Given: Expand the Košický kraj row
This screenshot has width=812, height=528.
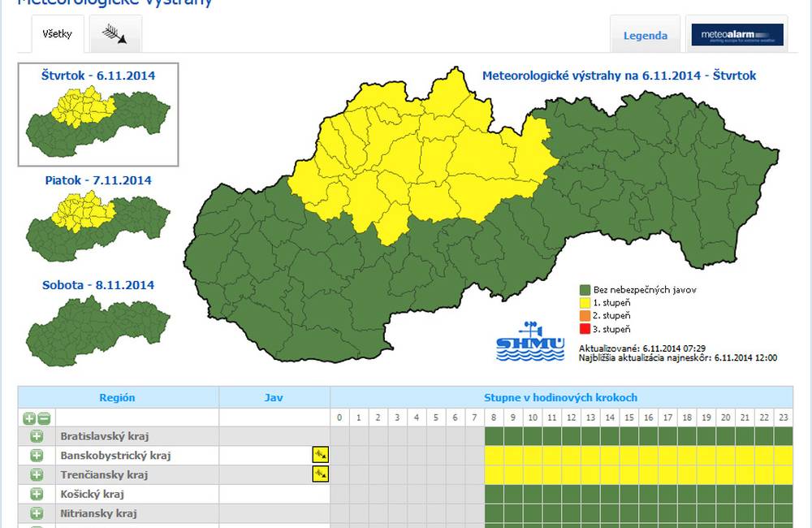Looking at the screenshot, I should [37, 494].
